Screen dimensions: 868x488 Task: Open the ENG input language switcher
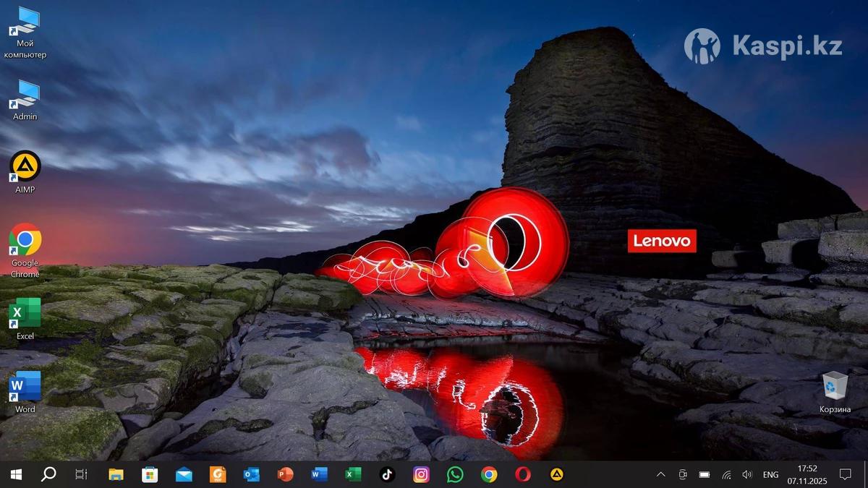click(770, 474)
